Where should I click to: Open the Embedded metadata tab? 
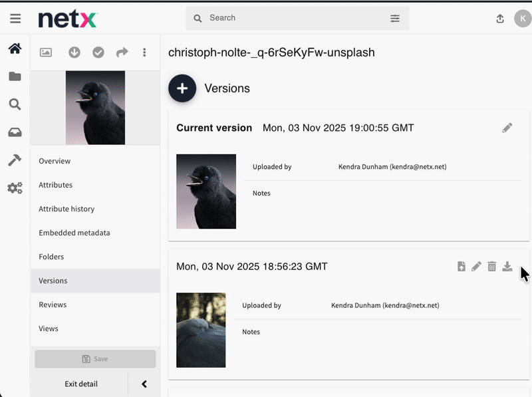[74, 233]
